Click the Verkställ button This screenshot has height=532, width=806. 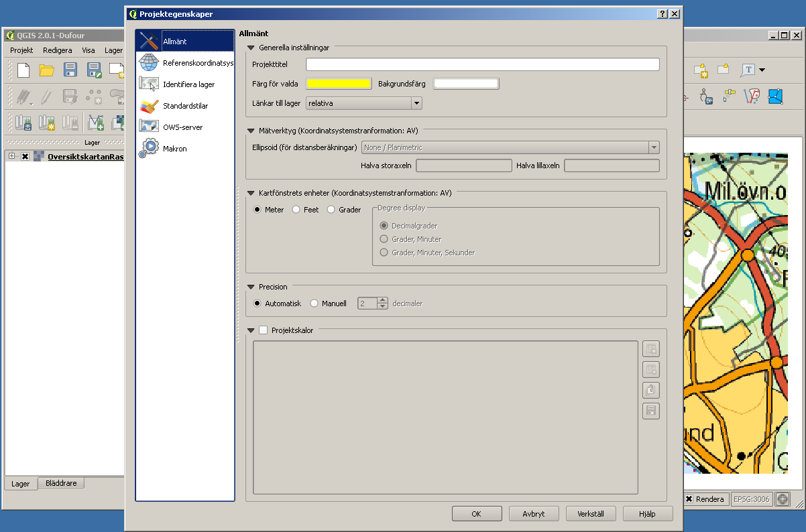591,514
